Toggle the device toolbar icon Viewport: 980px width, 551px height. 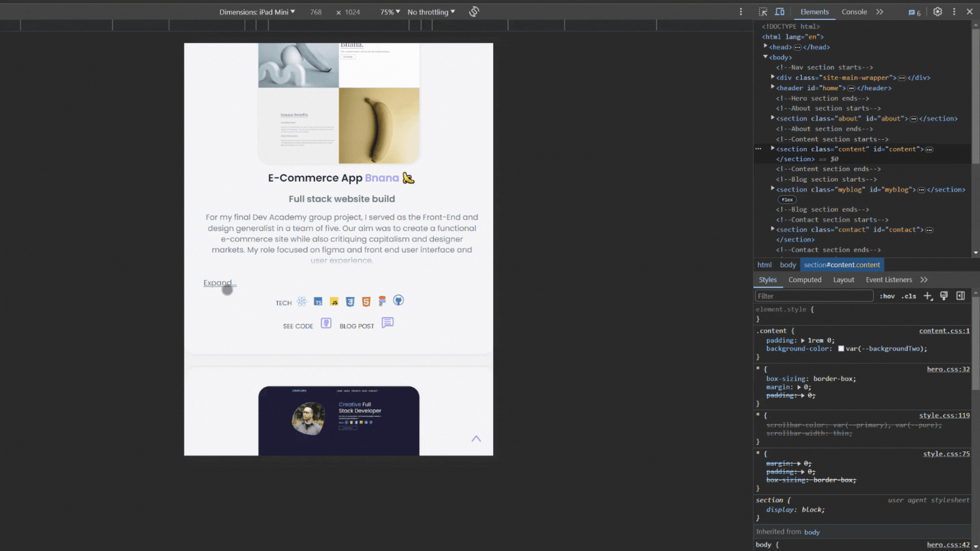click(x=780, y=12)
